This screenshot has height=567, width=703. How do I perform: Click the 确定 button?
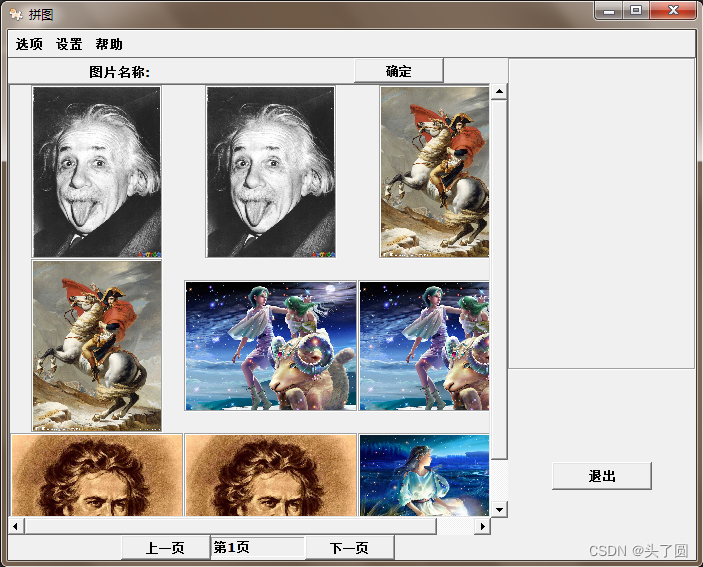coord(399,71)
